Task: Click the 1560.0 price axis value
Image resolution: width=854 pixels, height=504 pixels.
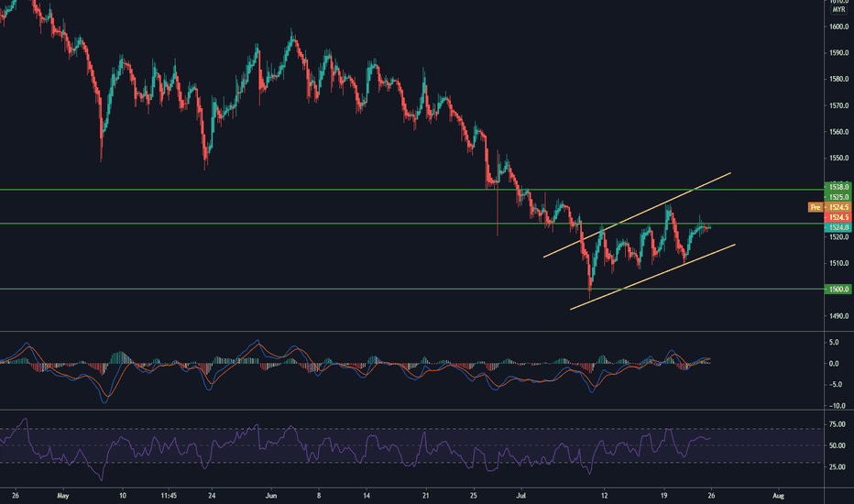Action: coord(838,132)
